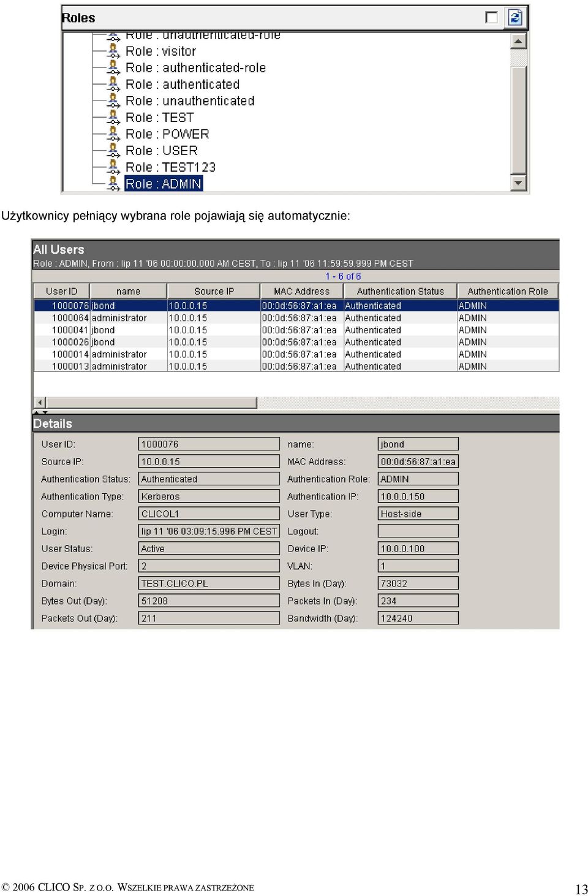Sort users by Source IP header
The image size is (588, 896).
[214, 291]
